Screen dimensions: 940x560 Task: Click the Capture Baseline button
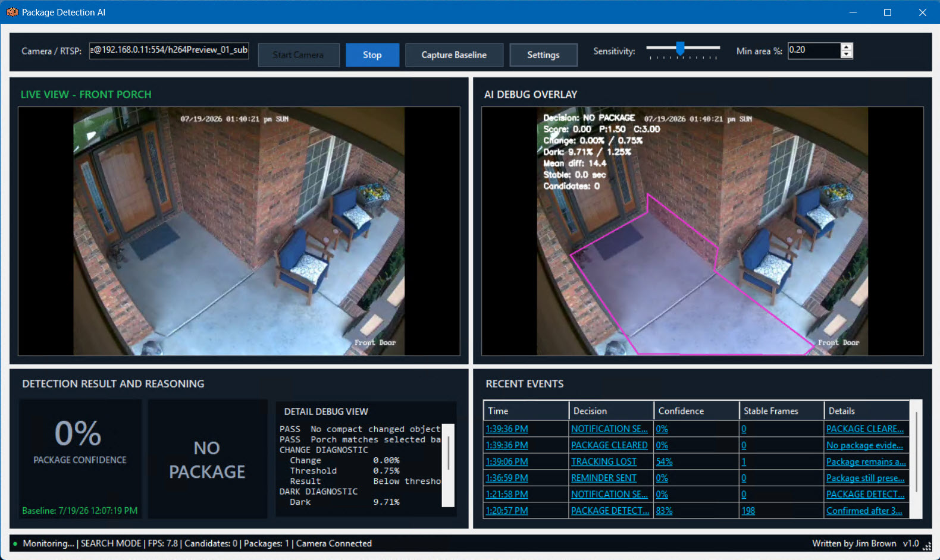coord(454,55)
